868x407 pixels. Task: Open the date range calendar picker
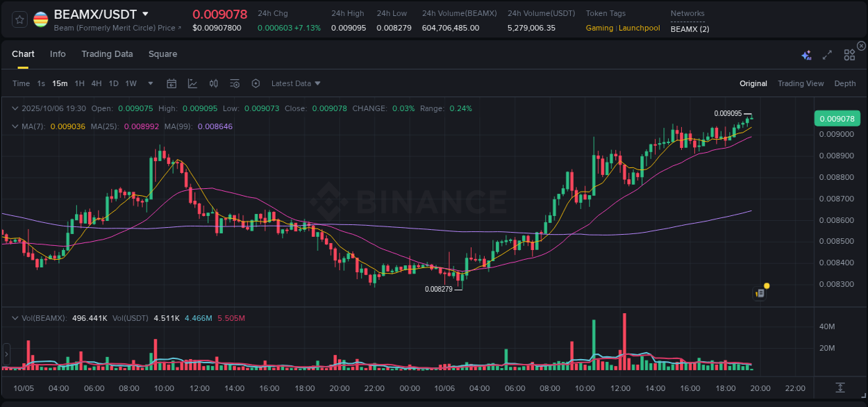click(172, 83)
